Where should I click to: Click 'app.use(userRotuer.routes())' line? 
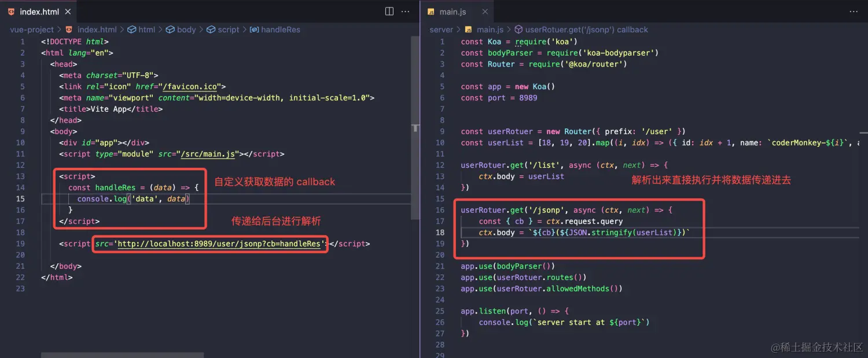tap(524, 277)
